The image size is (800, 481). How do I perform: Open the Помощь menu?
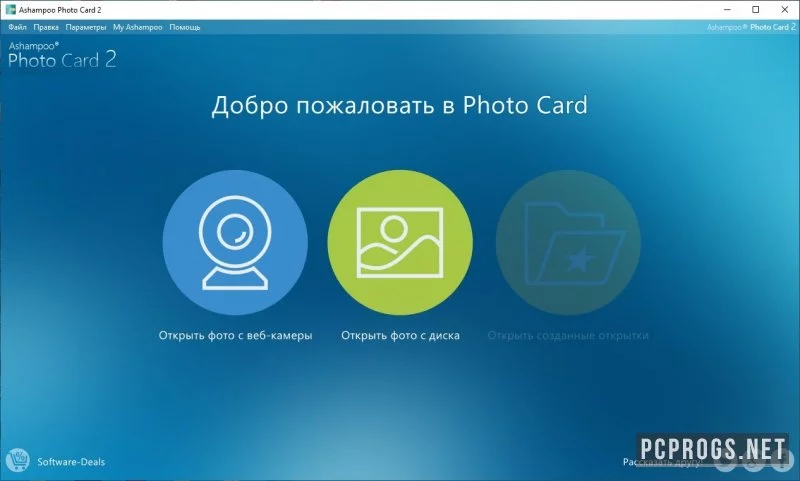[x=185, y=27]
